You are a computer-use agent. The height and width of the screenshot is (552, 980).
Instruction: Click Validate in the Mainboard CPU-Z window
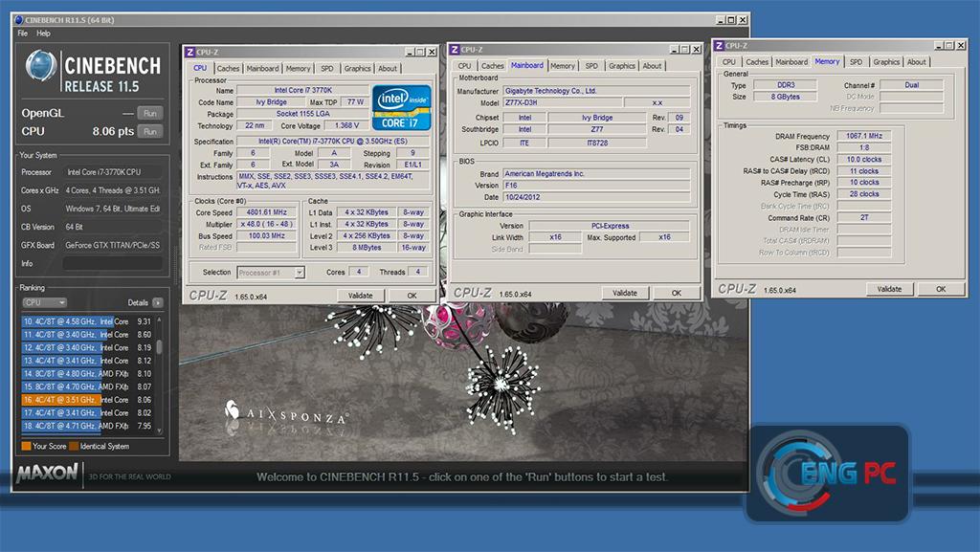624,293
